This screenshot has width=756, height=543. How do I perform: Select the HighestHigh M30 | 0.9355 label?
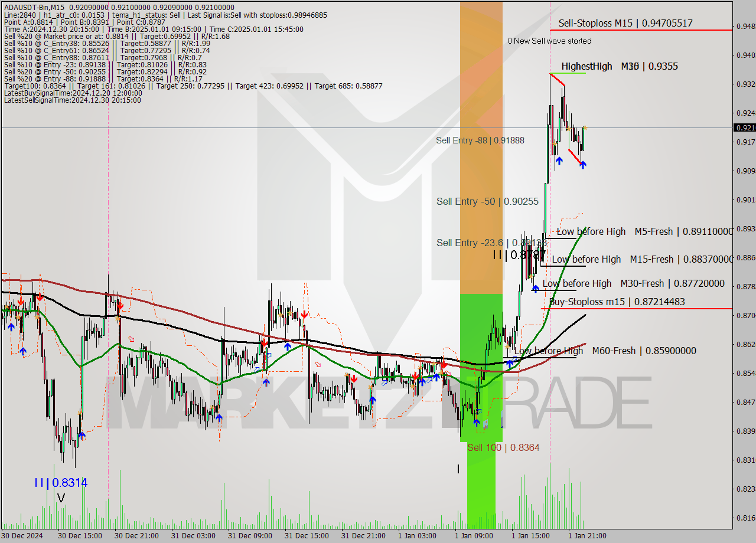[x=620, y=66]
